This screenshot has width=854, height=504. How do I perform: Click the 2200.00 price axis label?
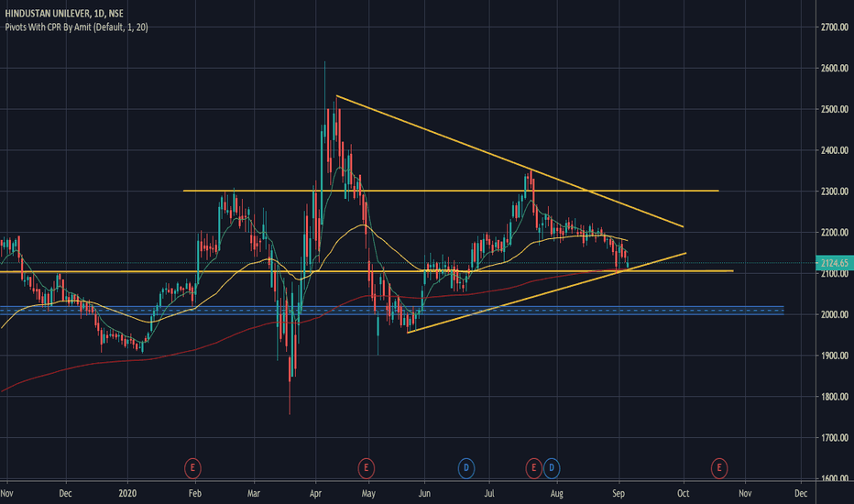click(835, 232)
